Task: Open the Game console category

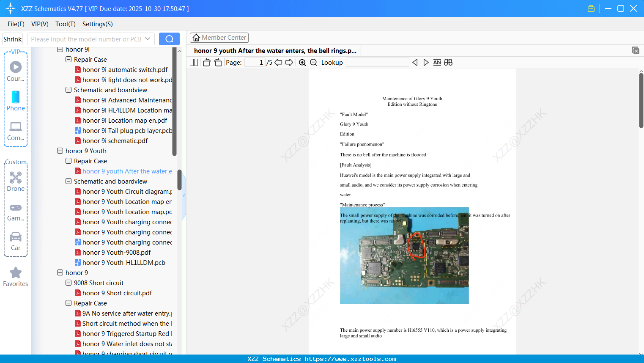Action: coord(16,212)
